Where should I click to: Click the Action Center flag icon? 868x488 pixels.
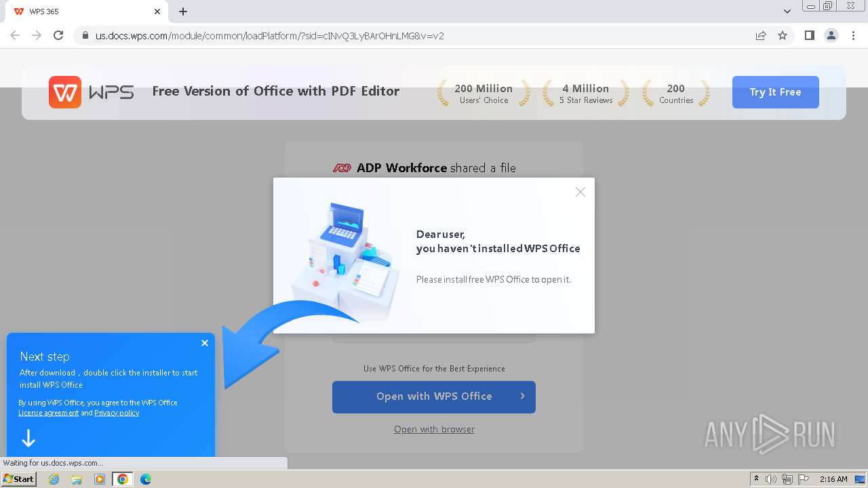[804, 479]
